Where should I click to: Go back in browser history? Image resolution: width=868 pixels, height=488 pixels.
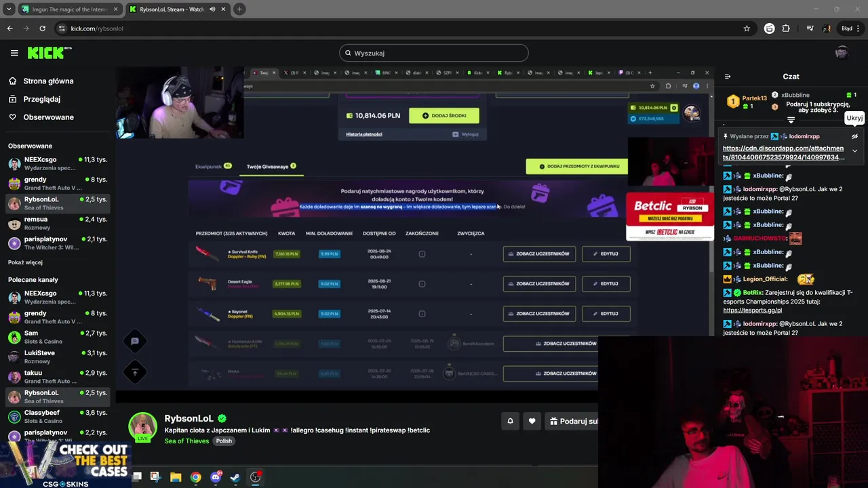(x=9, y=28)
